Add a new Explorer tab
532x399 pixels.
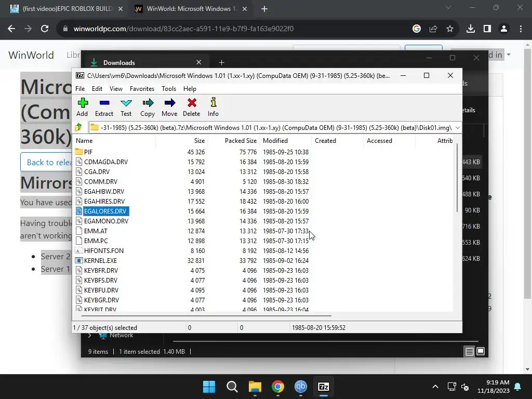tap(221, 62)
